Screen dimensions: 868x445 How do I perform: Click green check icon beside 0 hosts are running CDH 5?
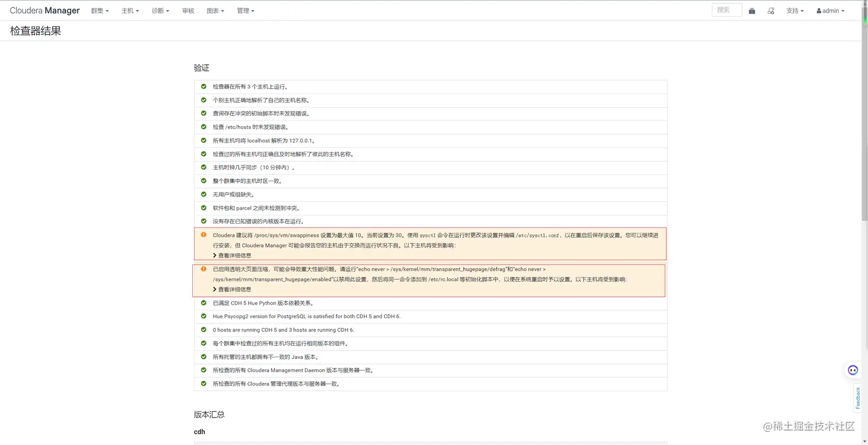click(x=203, y=330)
